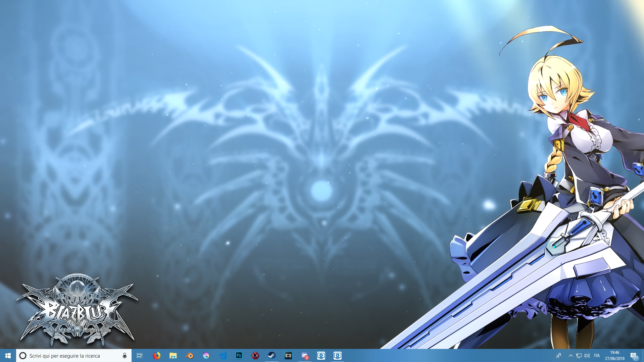
Task: Open the calendar from the 19:46 clock
Action: 615,356
